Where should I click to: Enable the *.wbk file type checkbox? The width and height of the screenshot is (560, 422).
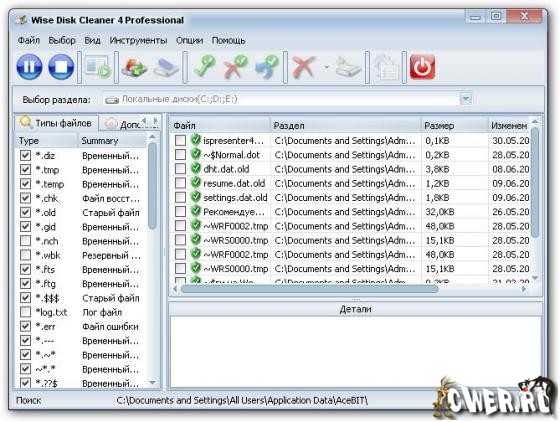(x=25, y=255)
